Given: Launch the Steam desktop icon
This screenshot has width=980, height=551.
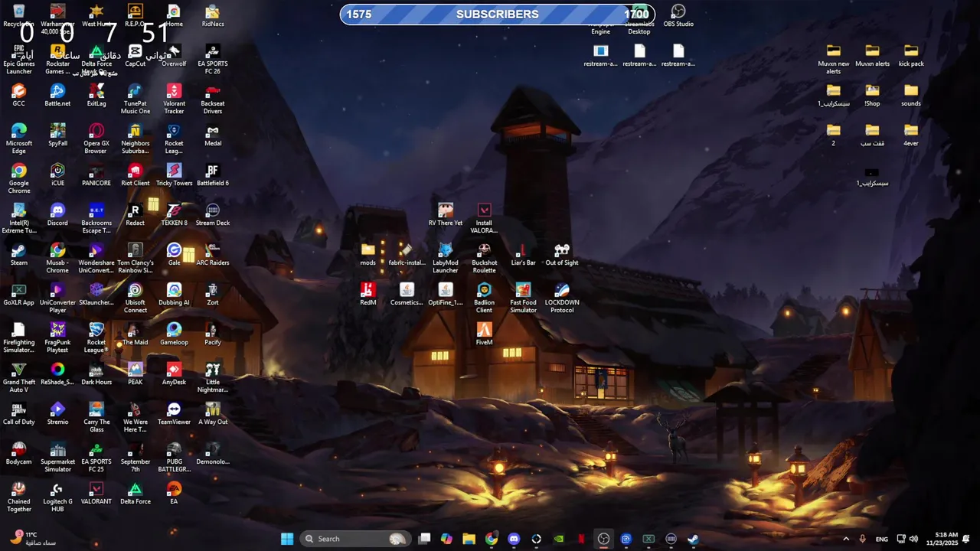Looking at the screenshot, I should point(19,253).
